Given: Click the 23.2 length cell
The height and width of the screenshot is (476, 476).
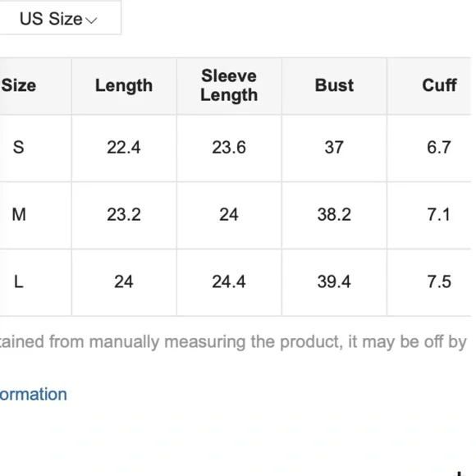Looking at the screenshot, I should [124, 215].
